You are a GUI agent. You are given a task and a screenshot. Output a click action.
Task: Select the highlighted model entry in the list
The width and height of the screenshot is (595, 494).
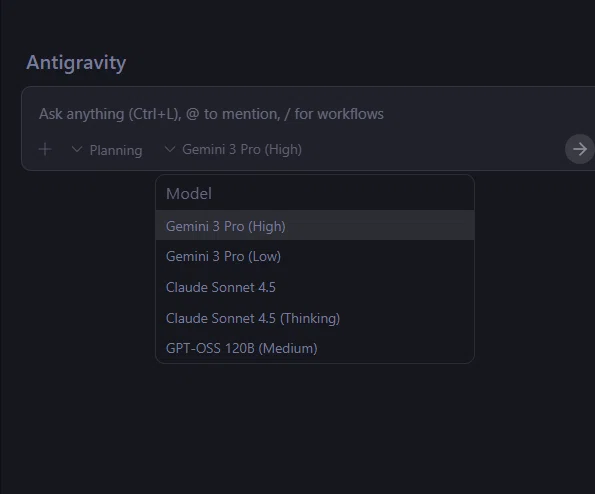pos(315,226)
